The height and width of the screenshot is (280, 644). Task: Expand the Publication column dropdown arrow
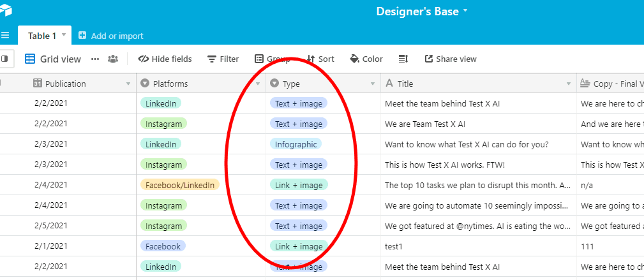(x=129, y=84)
